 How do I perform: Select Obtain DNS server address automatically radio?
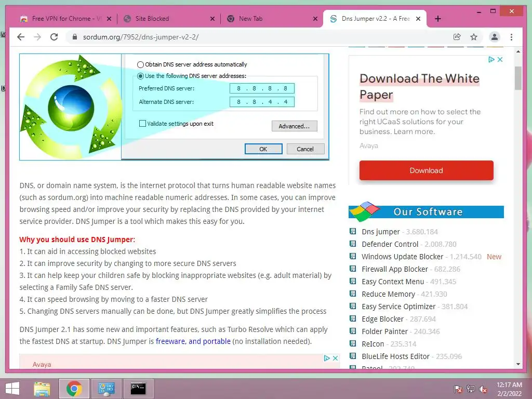pyautogui.click(x=140, y=64)
